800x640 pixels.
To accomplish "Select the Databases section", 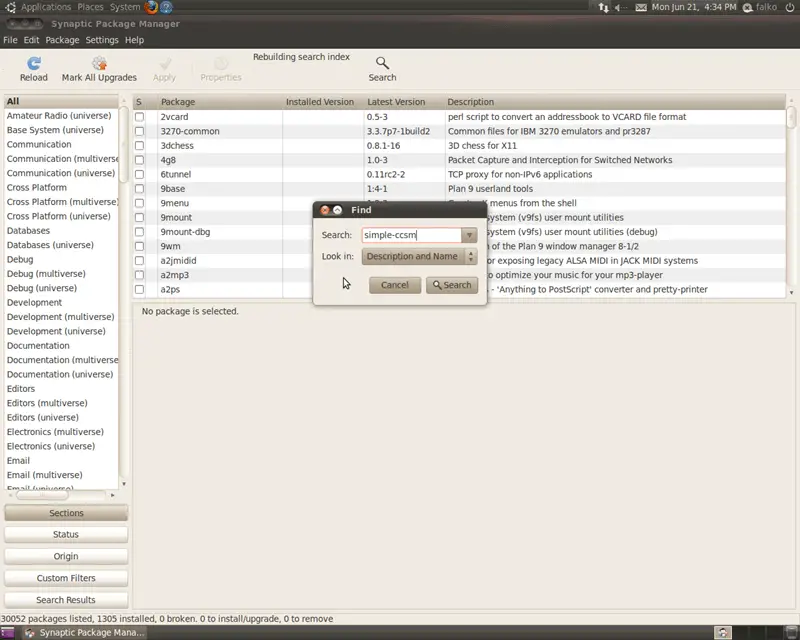I will click(x=61, y=231).
